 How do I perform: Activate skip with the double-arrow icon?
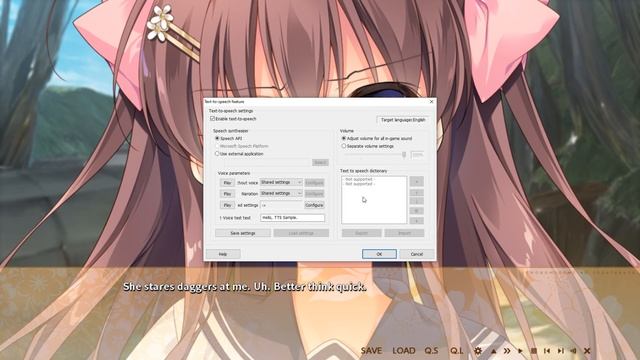pos(507,351)
